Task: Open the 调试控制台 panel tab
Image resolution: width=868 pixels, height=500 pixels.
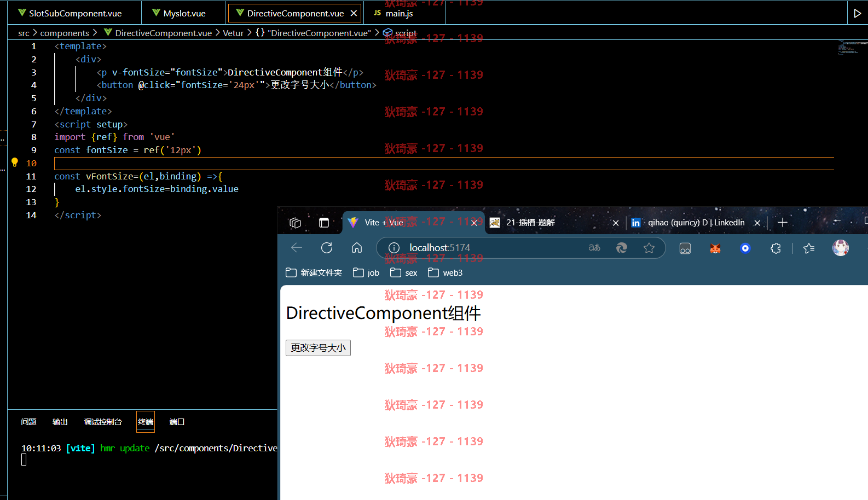Action: pyautogui.click(x=102, y=422)
